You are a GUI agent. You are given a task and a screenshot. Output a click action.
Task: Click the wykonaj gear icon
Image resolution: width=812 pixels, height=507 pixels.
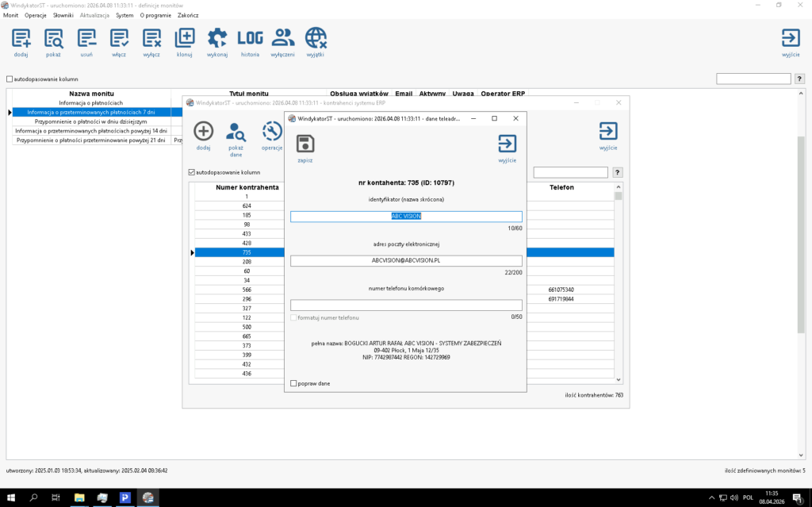coord(217,38)
